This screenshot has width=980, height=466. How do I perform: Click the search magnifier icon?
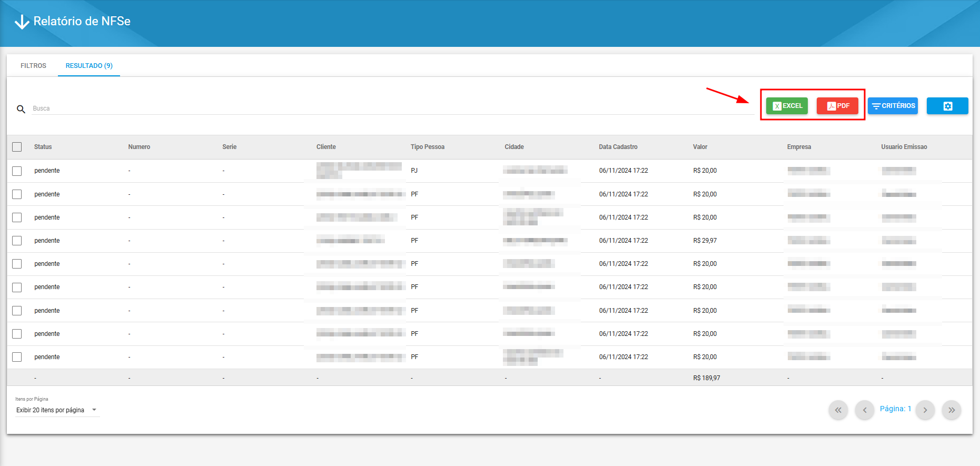[21, 109]
